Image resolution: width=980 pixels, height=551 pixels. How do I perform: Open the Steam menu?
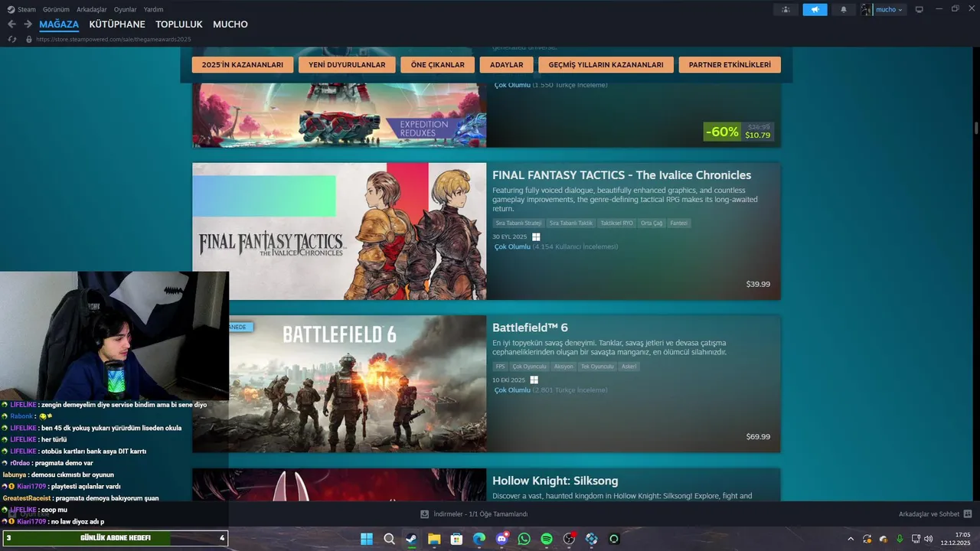click(x=22, y=9)
